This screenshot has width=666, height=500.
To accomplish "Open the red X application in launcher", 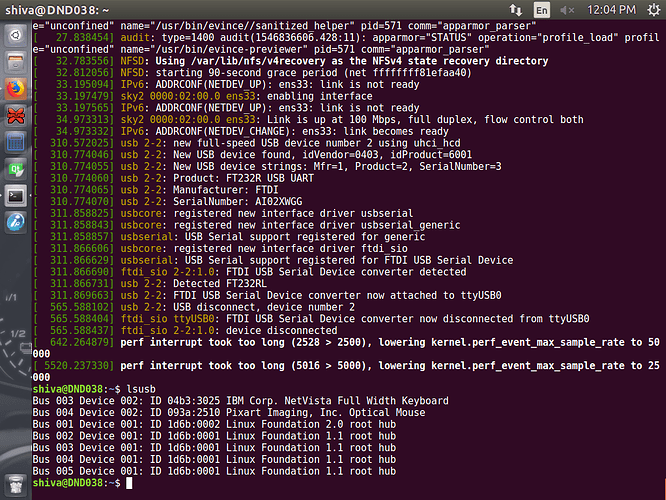I will (x=16, y=116).
